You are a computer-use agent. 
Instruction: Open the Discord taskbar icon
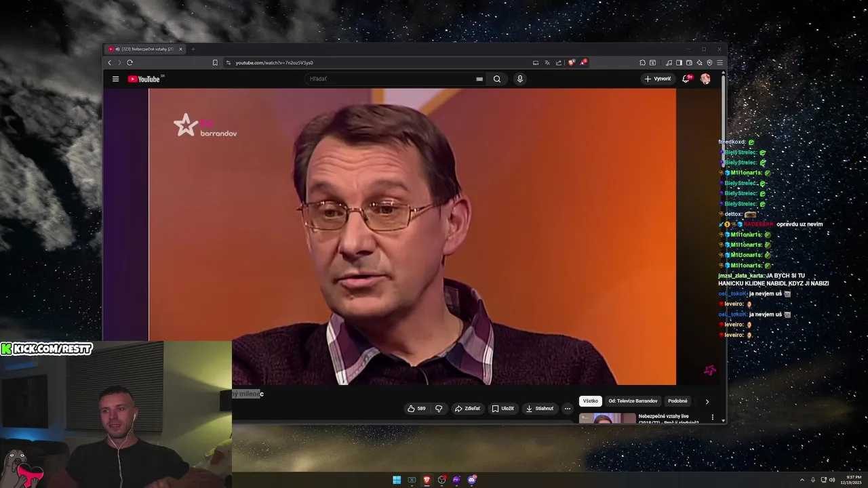(x=472, y=480)
